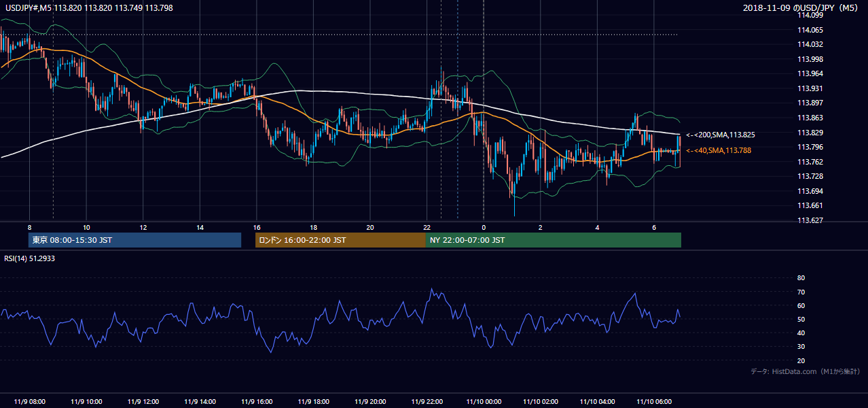
Task: Click the 113.998 price axis label
Action: click(810, 59)
